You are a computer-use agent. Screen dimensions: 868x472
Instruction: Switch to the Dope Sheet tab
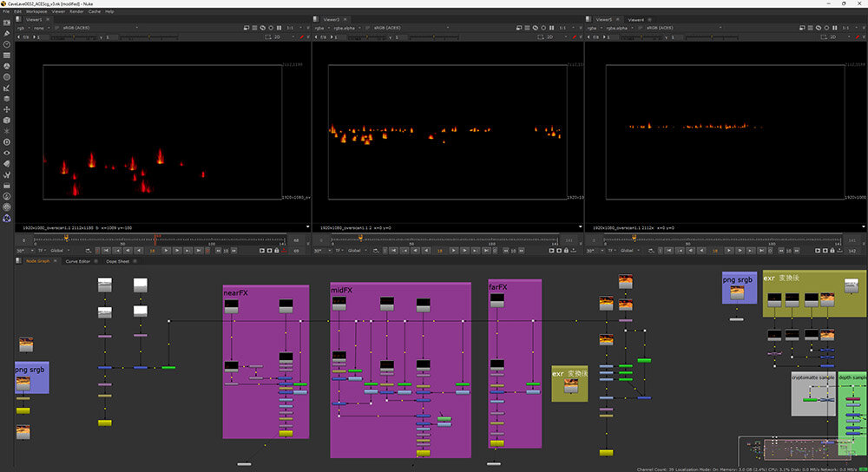117,261
